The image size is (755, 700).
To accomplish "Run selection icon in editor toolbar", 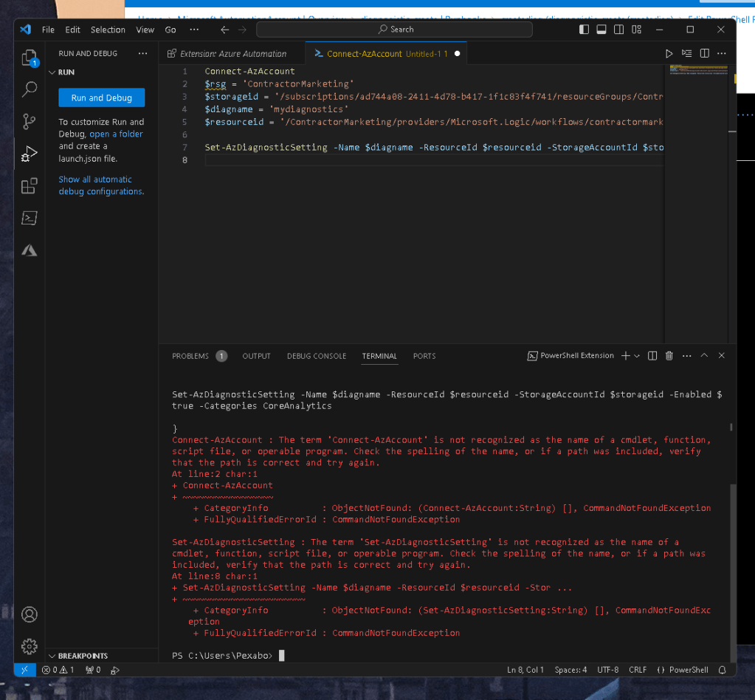I will pyautogui.click(x=686, y=53).
